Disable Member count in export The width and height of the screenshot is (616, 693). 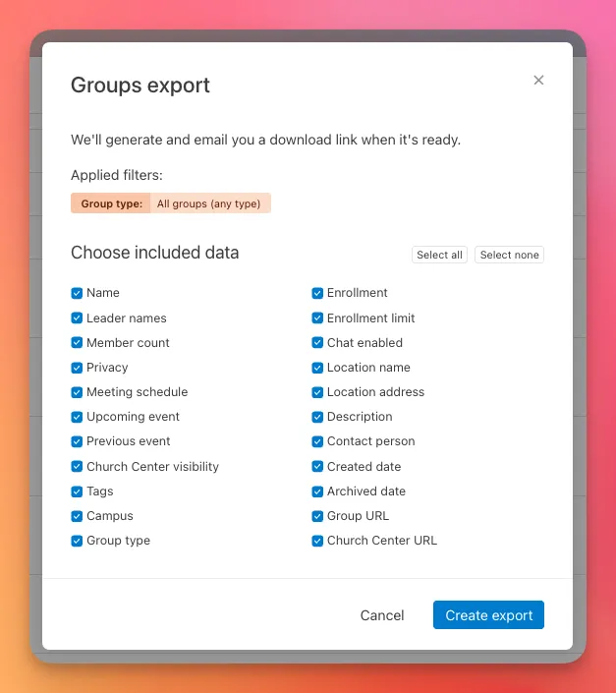point(77,343)
